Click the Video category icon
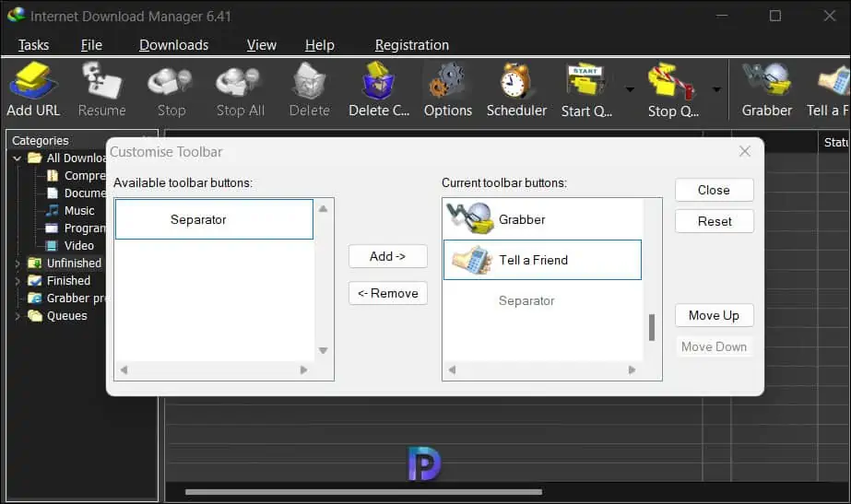The width and height of the screenshot is (851, 504). [x=53, y=245]
